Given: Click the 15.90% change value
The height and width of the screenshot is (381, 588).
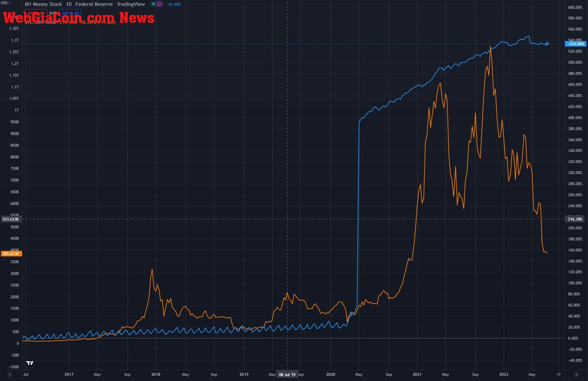Looking at the screenshot, I should coord(174,5).
